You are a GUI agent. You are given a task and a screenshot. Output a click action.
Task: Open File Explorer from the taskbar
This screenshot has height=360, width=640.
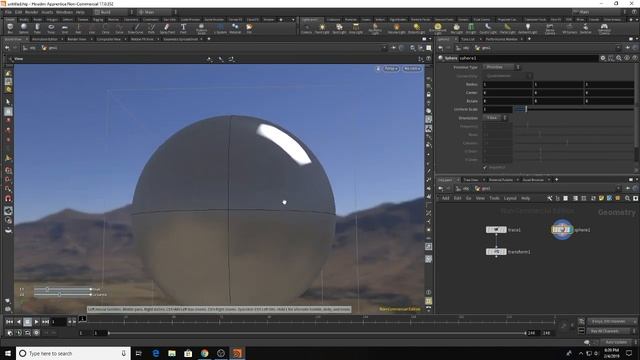tap(172, 353)
